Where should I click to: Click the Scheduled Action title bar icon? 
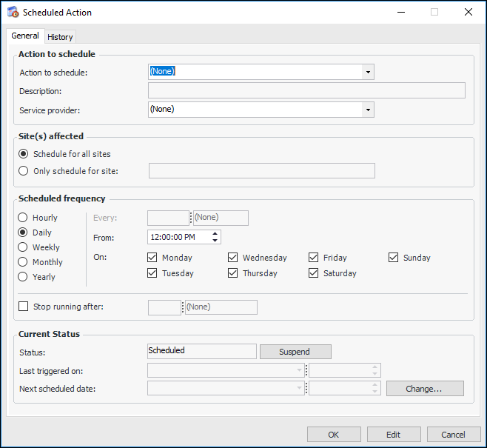click(x=13, y=13)
